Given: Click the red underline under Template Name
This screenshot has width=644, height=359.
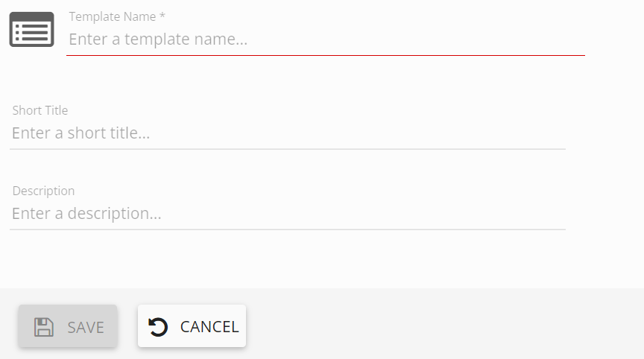Looking at the screenshot, I should point(326,55).
